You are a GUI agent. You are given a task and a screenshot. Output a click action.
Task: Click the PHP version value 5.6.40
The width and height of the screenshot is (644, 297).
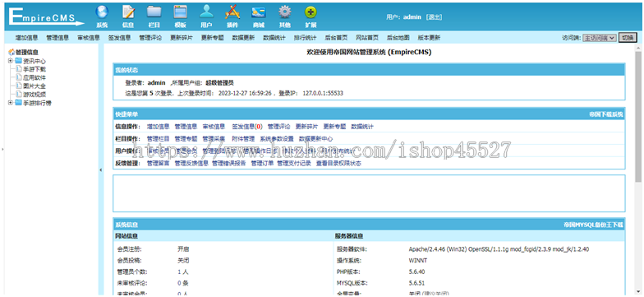pos(416,271)
